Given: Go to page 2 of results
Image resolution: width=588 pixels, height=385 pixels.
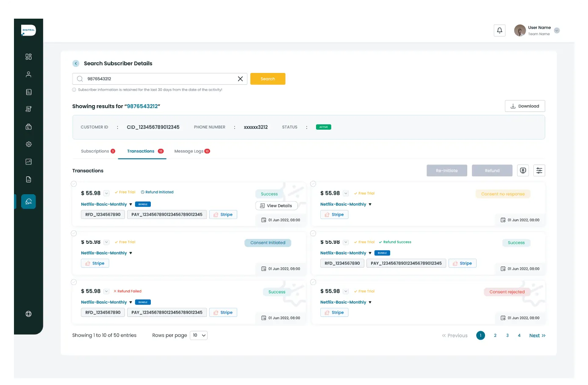Looking at the screenshot, I should (x=495, y=336).
